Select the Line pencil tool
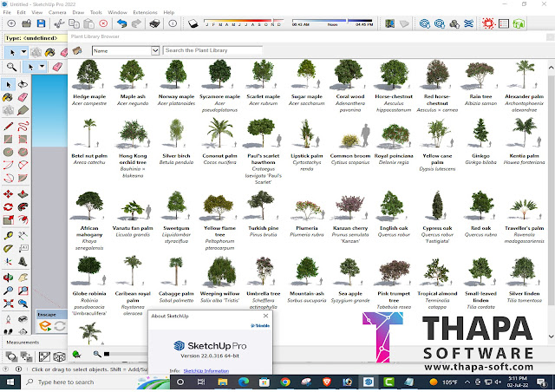 [x=9, y=126]
